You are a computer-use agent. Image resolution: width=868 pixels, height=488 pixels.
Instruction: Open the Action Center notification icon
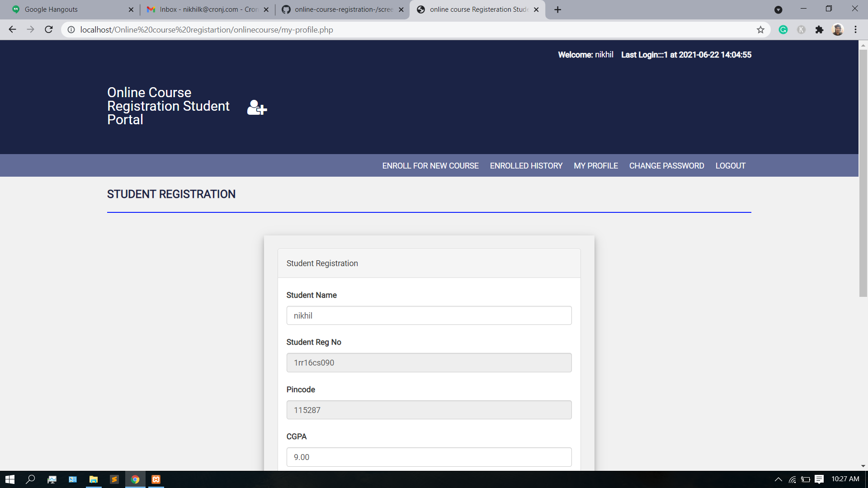pyautogui.click(x=819, y=479)
